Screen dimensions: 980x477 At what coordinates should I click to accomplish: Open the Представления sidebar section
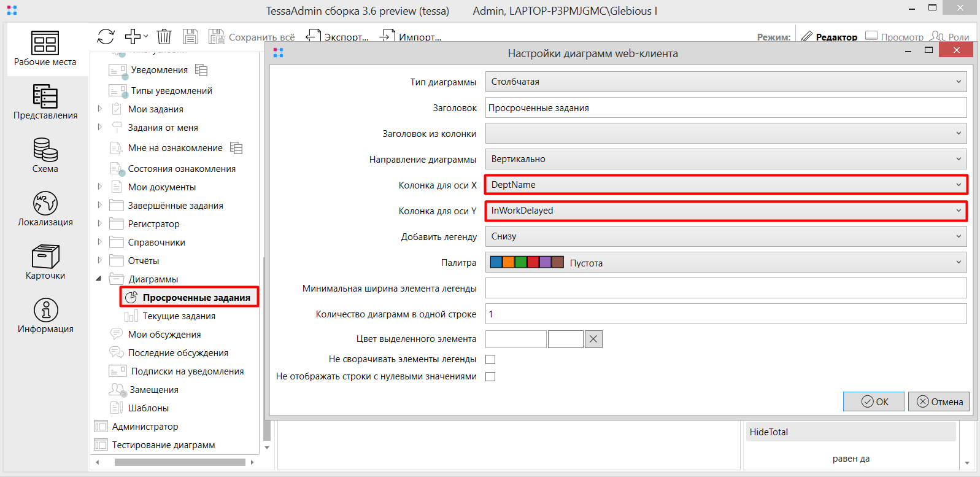45,103
